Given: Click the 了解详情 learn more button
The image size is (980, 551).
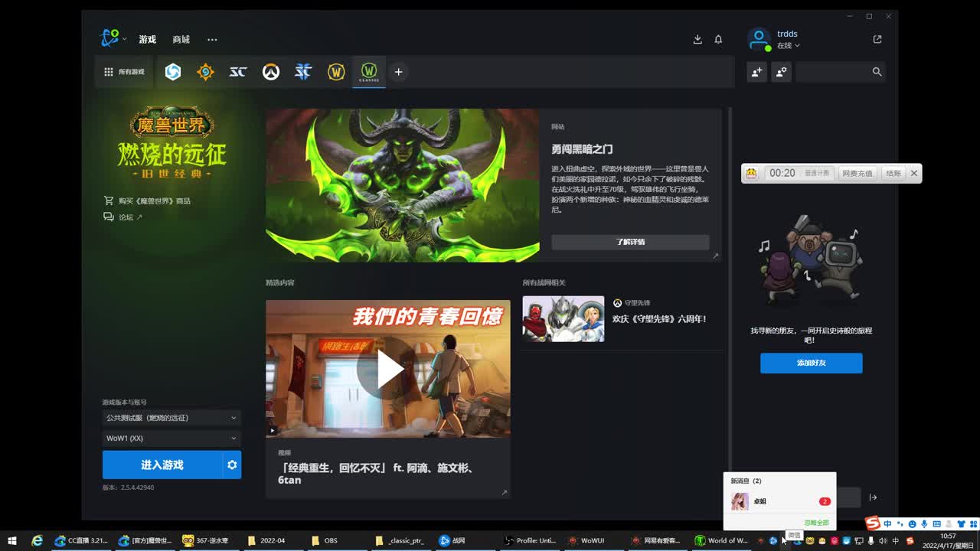Looking at the screenshot, I should pyautogui.click(x=630, y=242).
